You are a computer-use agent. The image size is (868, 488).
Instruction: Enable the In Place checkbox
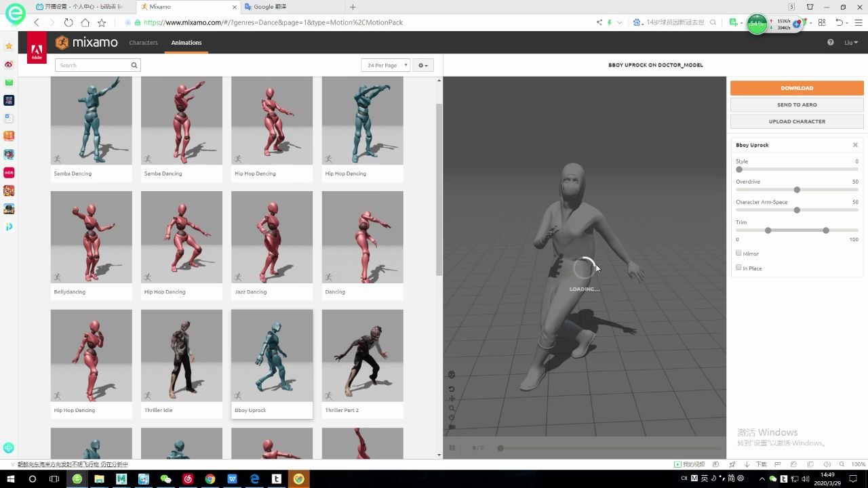pos(738,267)
